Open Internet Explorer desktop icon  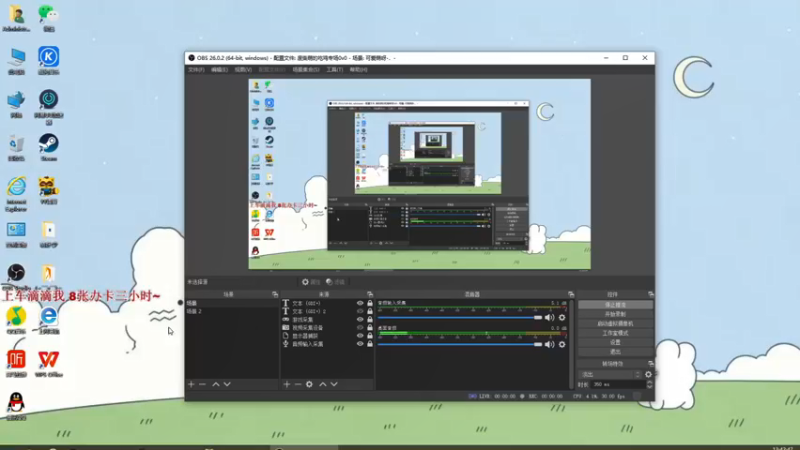click(x=16, y=194)
